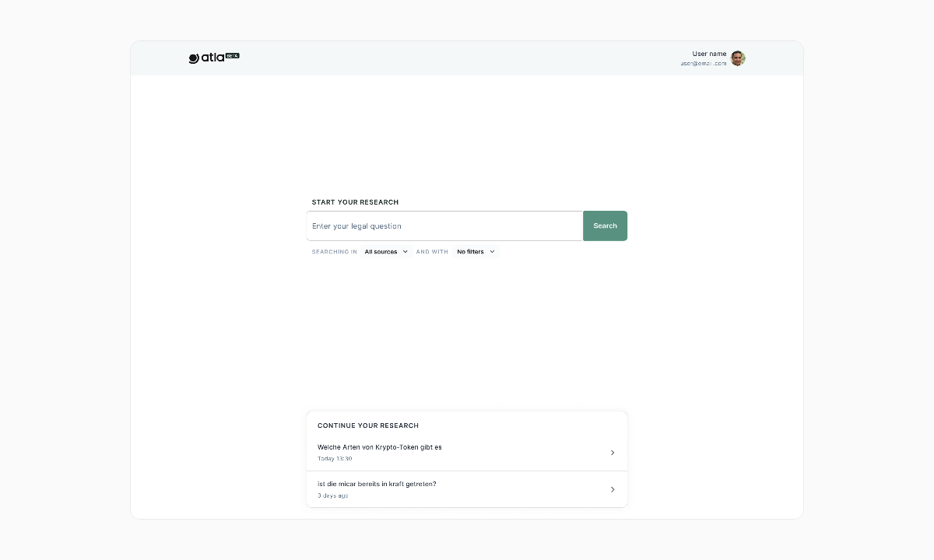Open the user profile avatar photo
Image resolution: width=934 pixels, height=560 pixels.
738,58
